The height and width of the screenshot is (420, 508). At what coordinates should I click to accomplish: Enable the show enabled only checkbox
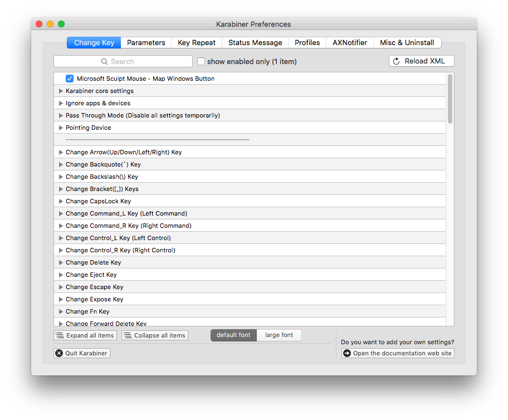(x=201, y=61)
